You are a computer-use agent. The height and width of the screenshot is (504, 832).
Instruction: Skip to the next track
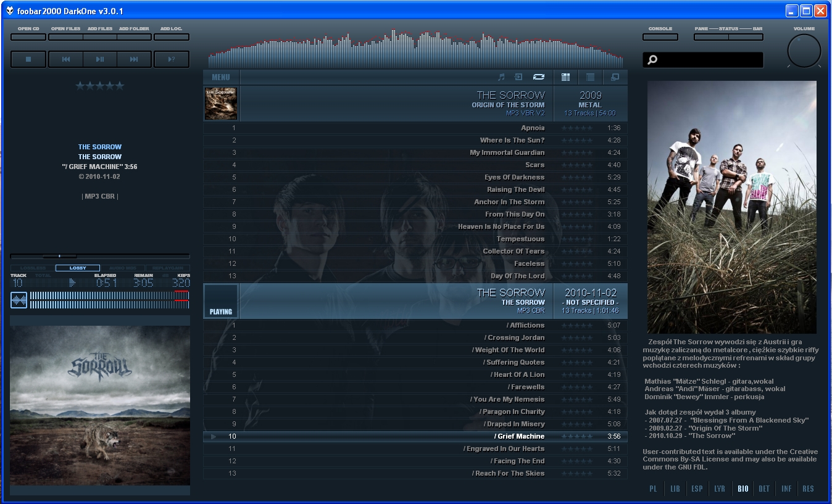134,59
